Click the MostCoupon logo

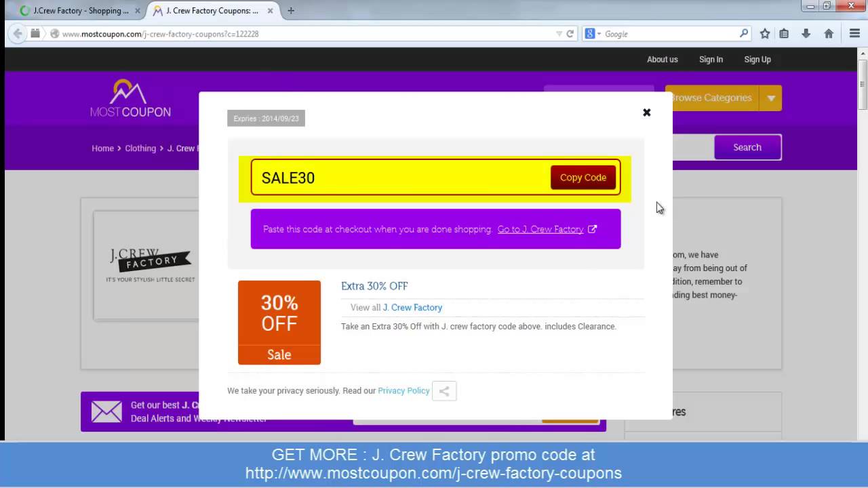[130, 98]
